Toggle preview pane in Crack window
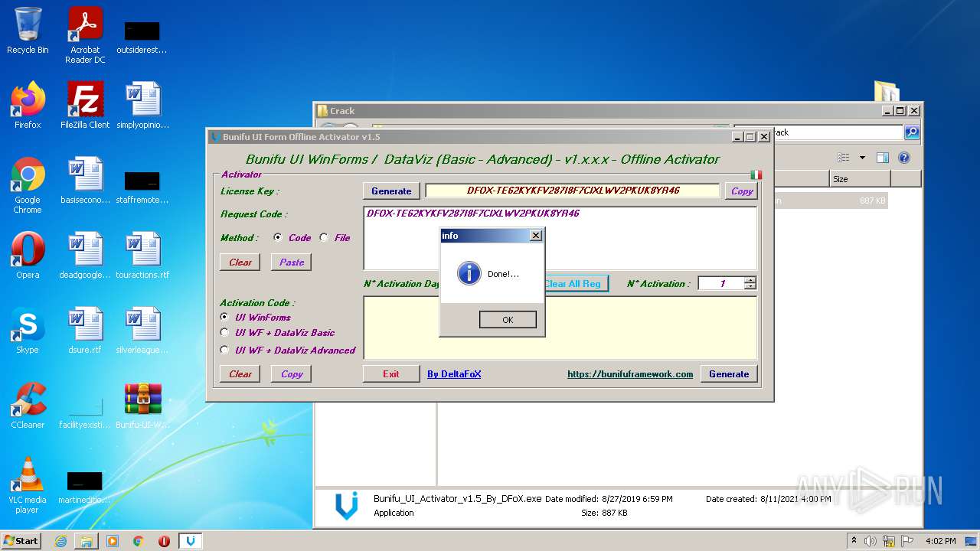This screenshot has width=980, height=551. click(882, 158)
